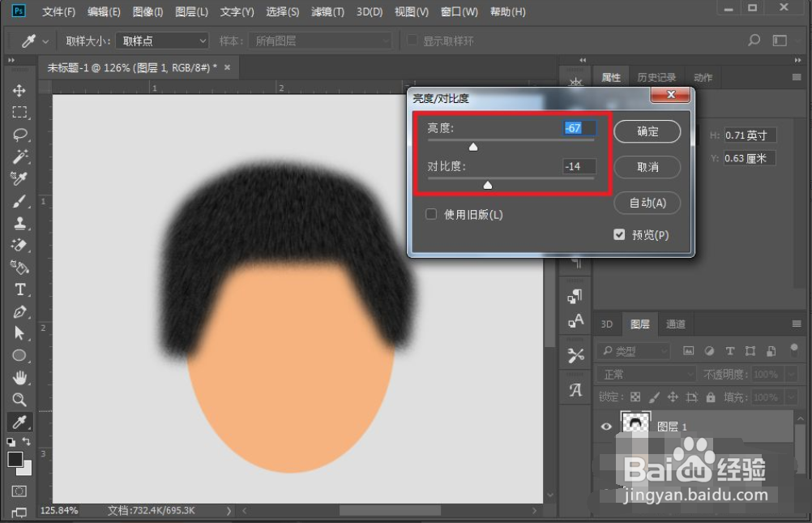Enable the Use Legacy (使用旧版) checkbox
Screen dimensions: 812x523
click(x=431, y=214)
